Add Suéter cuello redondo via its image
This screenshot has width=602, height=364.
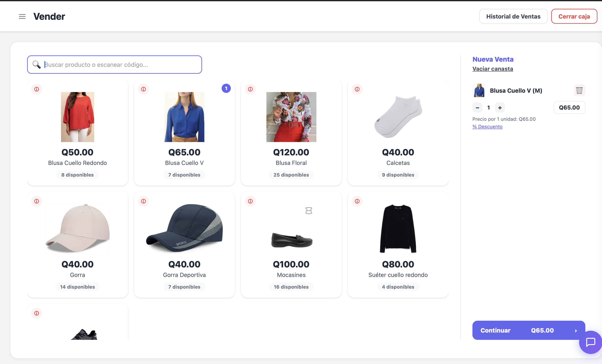pos(398,229)
